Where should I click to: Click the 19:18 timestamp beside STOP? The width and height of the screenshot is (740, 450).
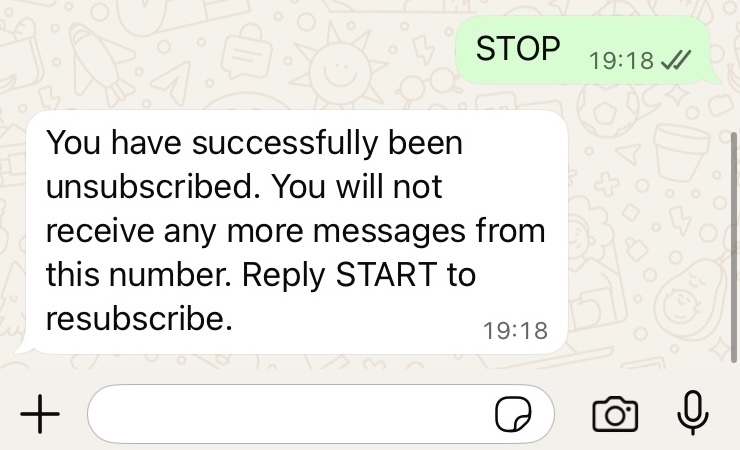pos(621,60)
